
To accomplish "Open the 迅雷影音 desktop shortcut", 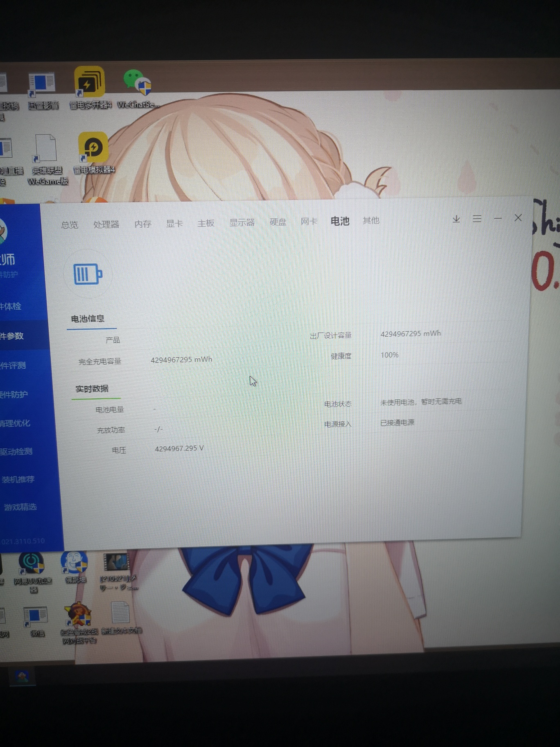I will (43, 91).
